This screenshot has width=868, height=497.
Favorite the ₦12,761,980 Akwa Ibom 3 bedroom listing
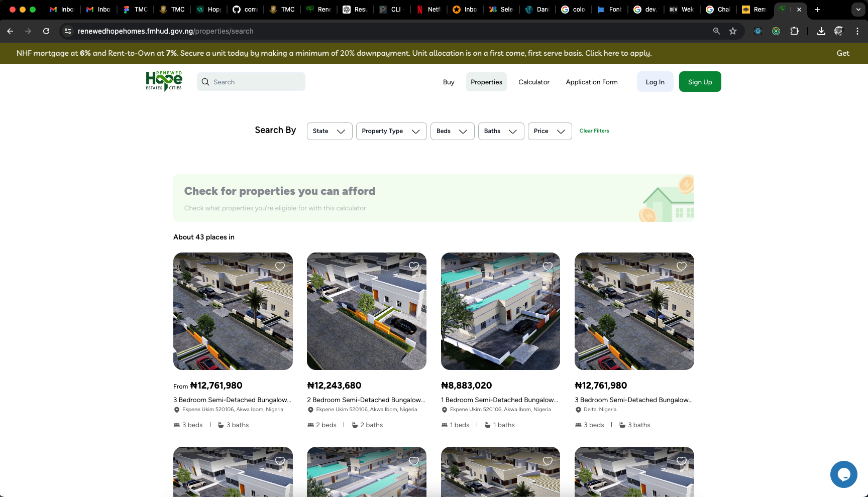(x=280, y=266)
